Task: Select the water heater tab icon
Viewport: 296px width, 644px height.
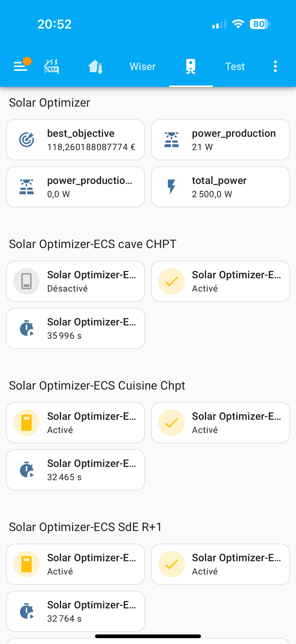Action: pos(191,67)
